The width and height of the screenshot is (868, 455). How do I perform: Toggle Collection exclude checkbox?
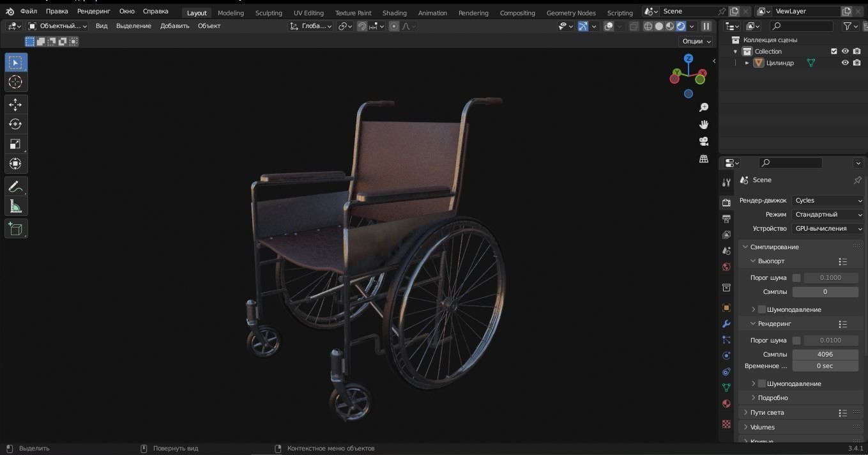point(834,51)
